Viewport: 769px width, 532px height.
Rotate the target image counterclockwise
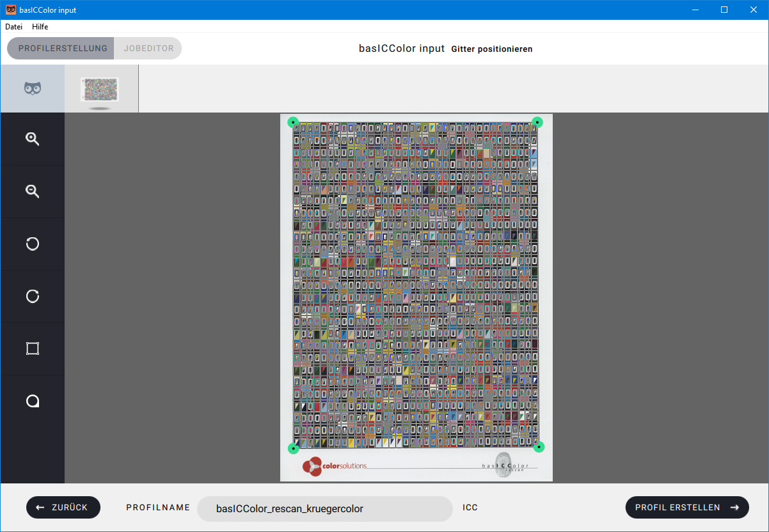point(33,244)
